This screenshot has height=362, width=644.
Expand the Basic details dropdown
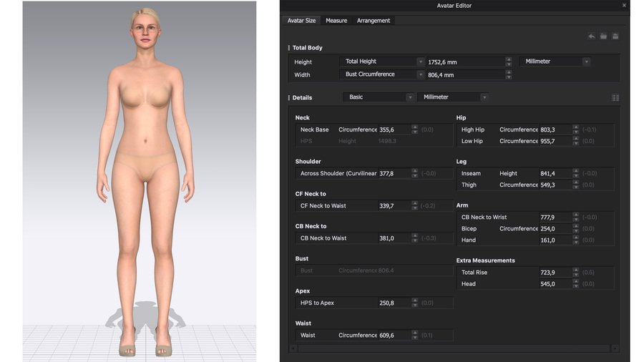379,97
